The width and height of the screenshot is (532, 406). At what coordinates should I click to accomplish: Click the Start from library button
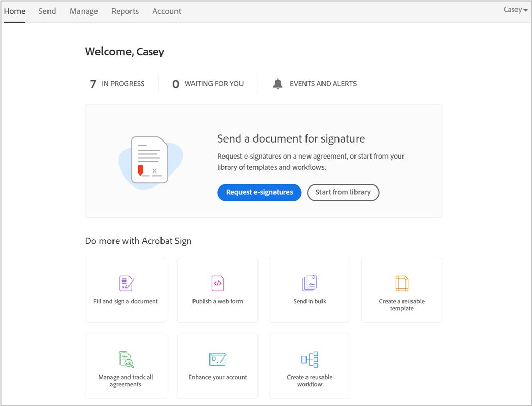(343, 192)
